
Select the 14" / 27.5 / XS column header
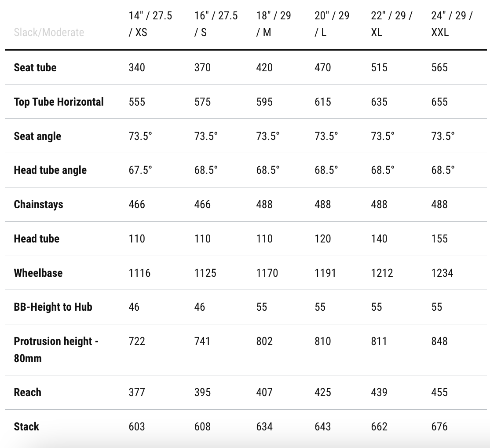point(150,24)
